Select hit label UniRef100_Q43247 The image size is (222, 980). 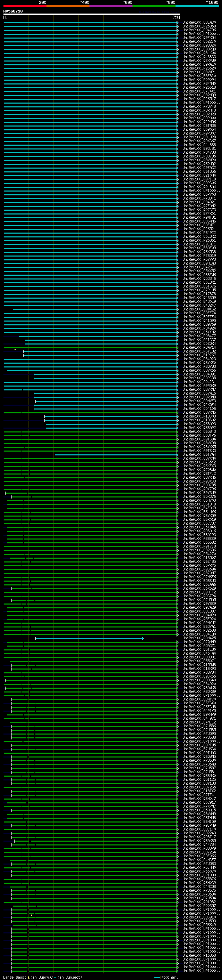click(x=199, y=306)
